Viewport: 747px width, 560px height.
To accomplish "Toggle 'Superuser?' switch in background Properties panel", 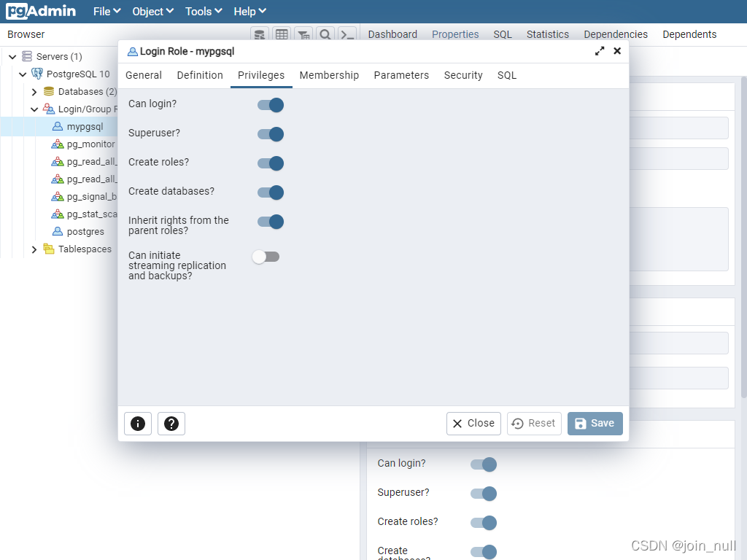I will [x=484, y=494].
